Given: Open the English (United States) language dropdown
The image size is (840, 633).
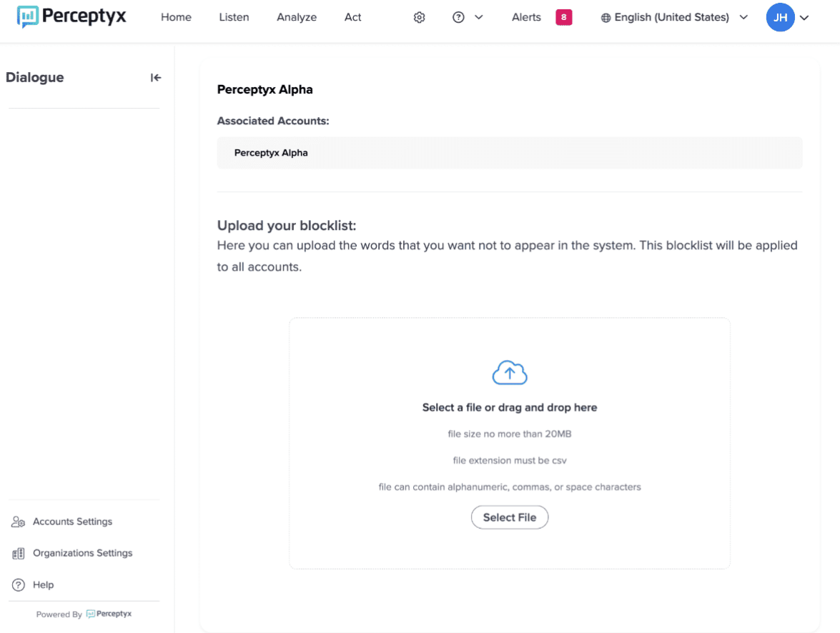Looking at the screenshot, I should 674,17.
